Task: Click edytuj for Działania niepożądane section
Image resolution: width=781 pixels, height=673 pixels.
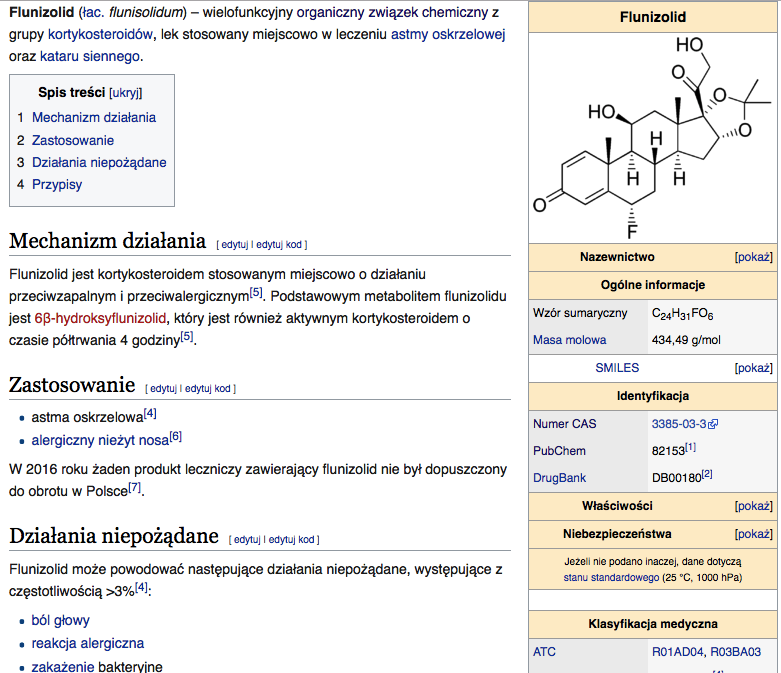Action: 247,539
